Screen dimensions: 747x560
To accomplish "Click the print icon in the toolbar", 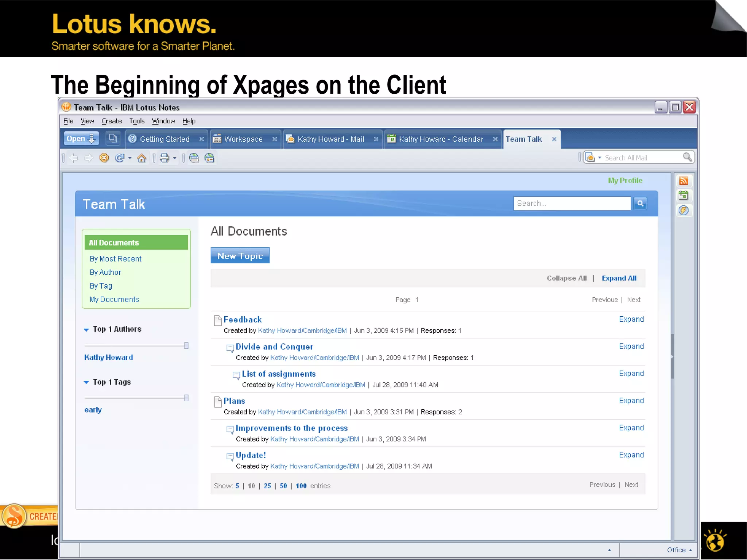I will [x=165, y=158].
